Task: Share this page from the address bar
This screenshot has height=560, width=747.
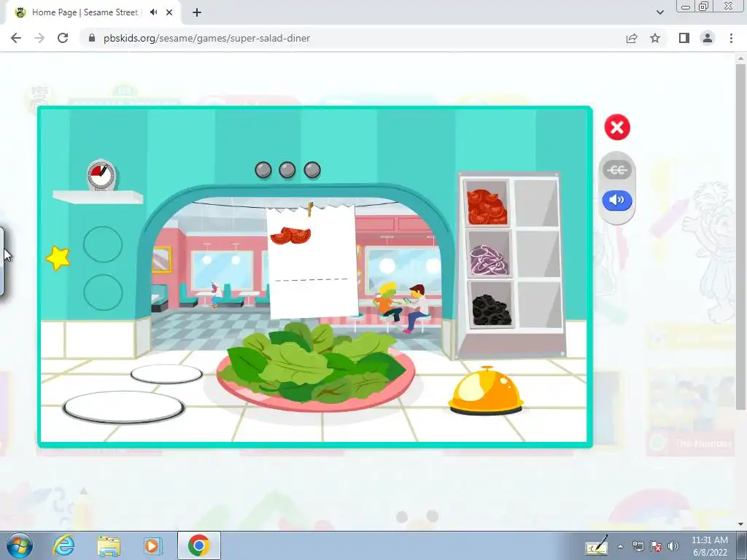Action: tap(632, 38)
